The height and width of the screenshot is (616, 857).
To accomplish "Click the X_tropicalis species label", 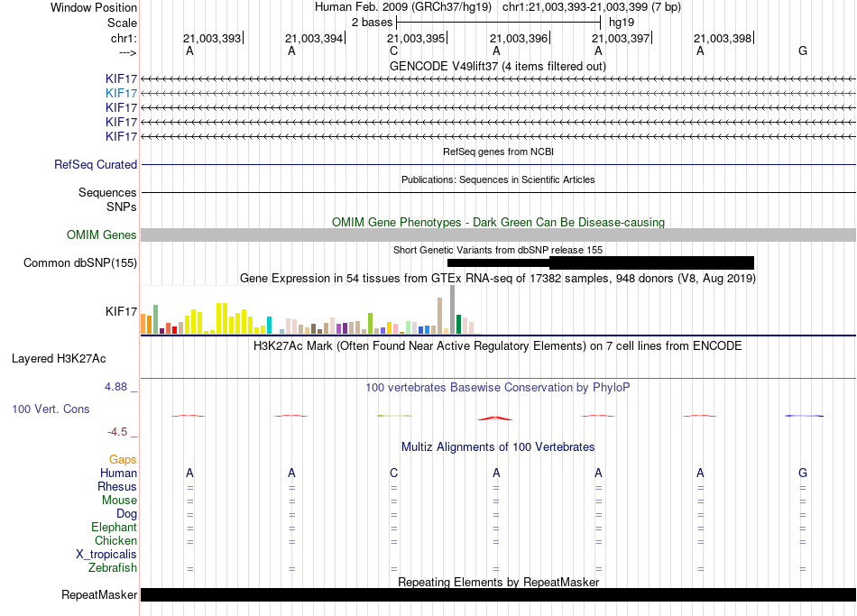I will click(x=106, y=555).
